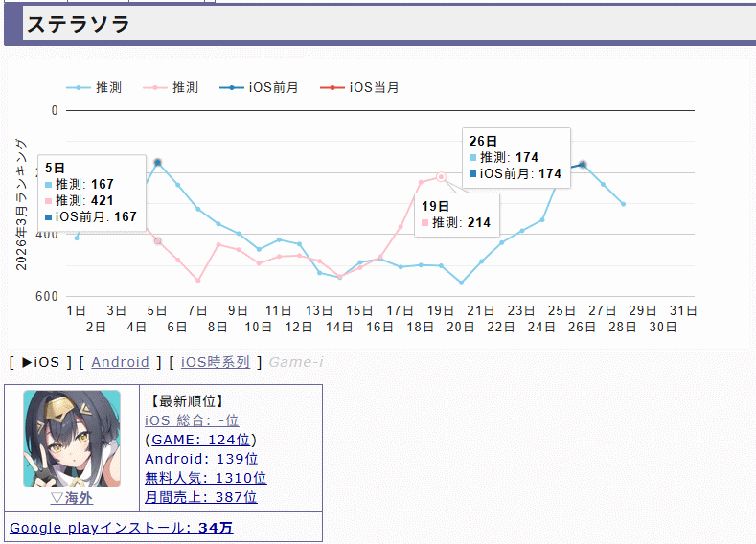The image size is (756, 544).
Task: Click the 31日 x-axis label
Action: click(683, 310)
